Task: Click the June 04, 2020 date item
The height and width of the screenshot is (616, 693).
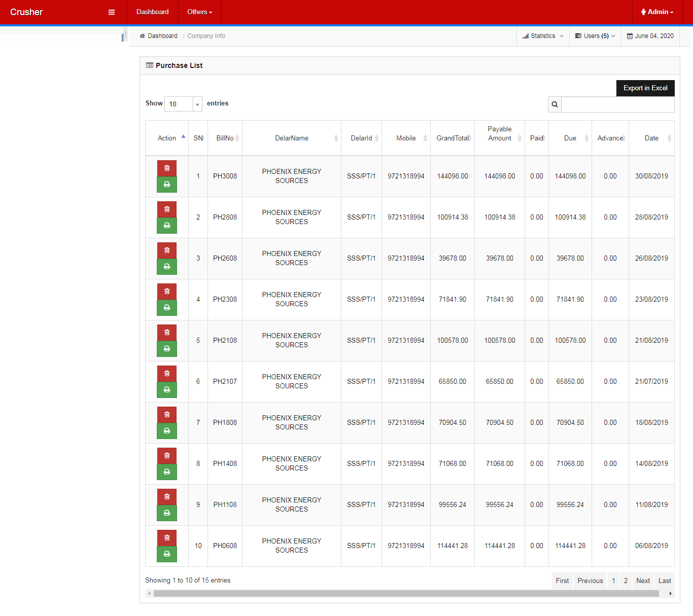Action: pyautogui.click(x=650, y=36)
